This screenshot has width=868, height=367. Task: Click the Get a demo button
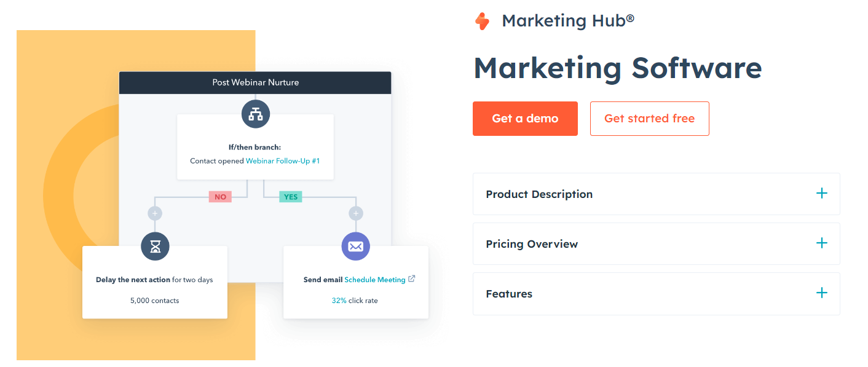pos(525,119)
